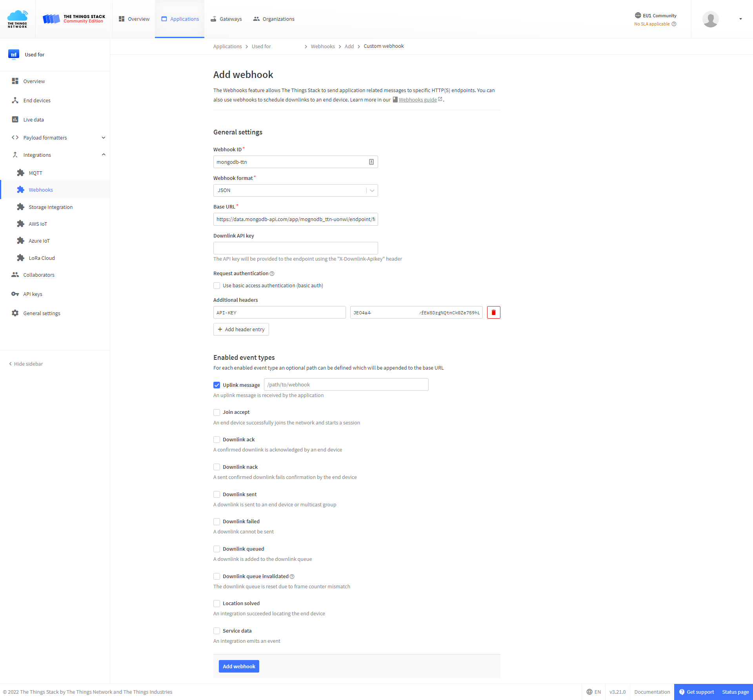The height and width of the screenshot is (700, 753).
Task: Click the Downlink queue invalidated help icon
Action: [x=292, y=577]
